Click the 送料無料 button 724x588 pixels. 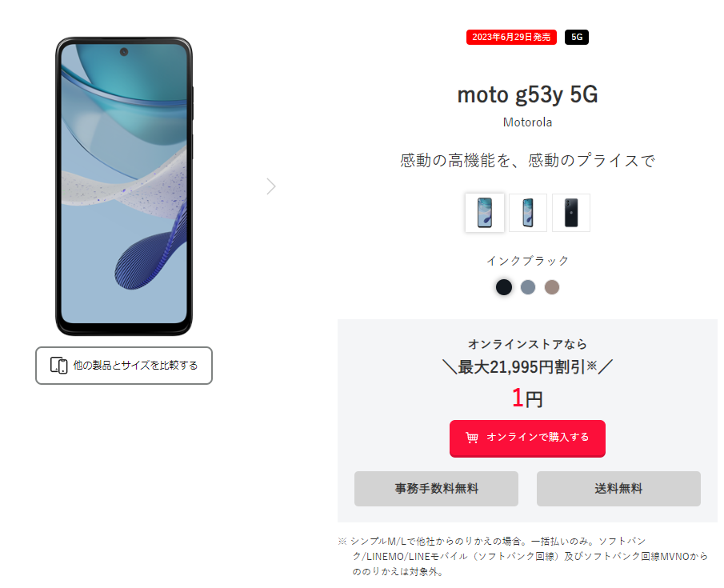[618, 488]
